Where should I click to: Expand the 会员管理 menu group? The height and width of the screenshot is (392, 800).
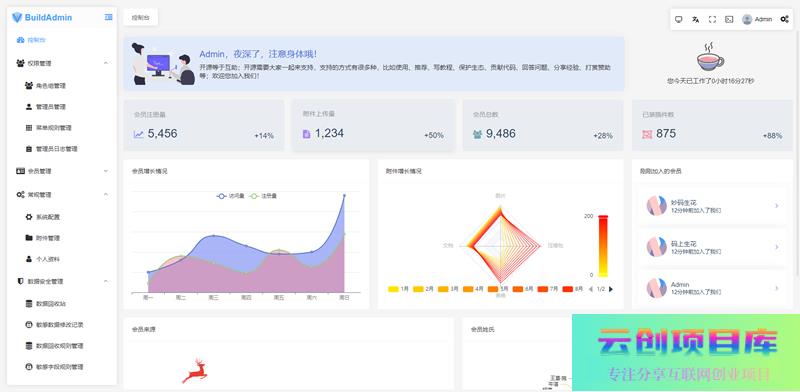pos(106,171)
